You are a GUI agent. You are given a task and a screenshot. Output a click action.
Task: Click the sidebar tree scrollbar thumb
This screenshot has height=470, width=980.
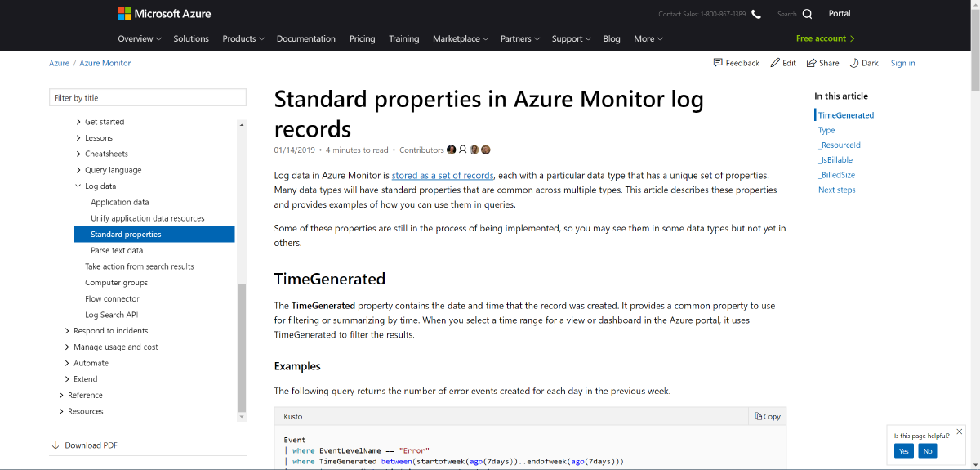click(241, 347)
